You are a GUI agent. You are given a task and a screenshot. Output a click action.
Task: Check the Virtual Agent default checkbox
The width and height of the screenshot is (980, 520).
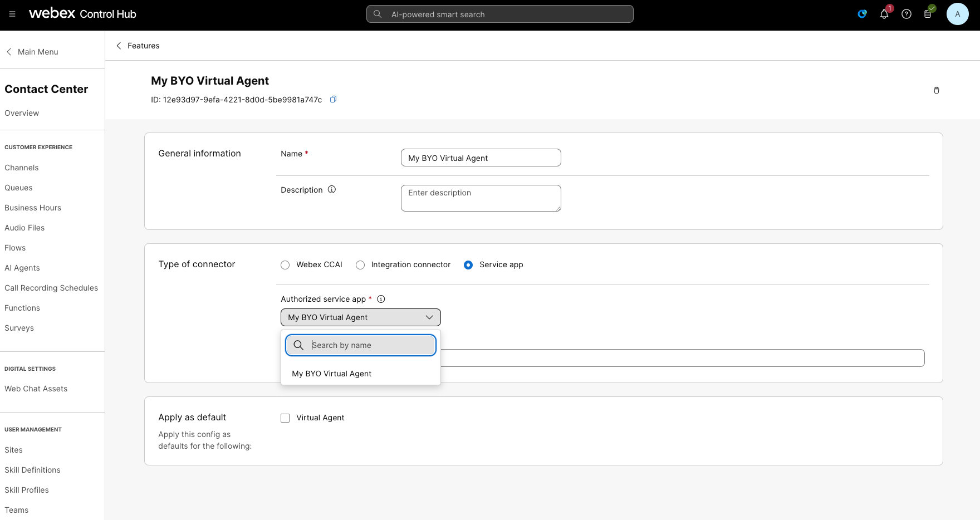285,418
